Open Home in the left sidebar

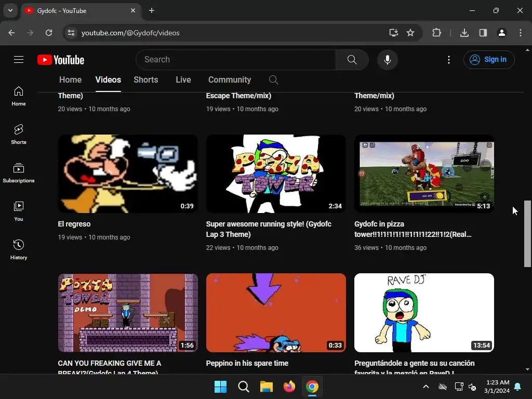(19, 96)
